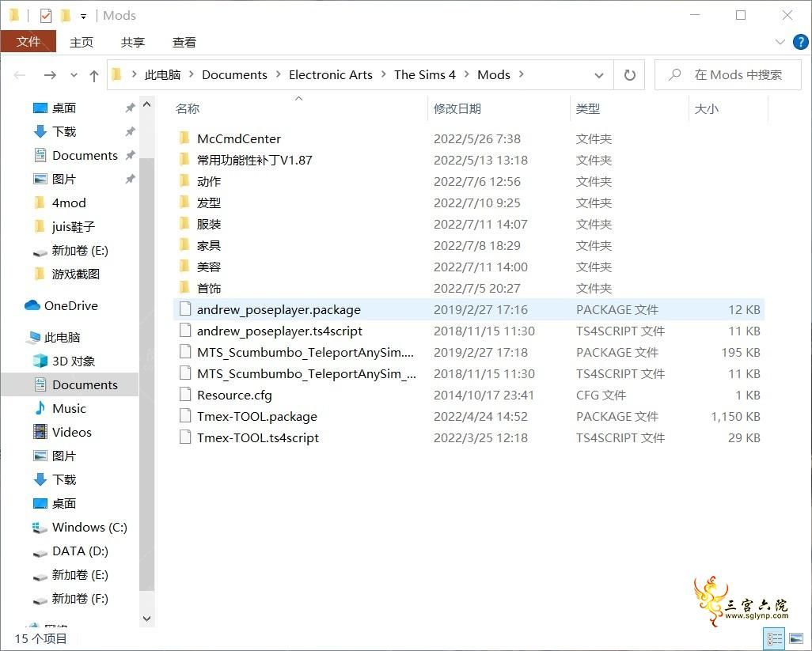Refresh the Mods folder view

(629, 75)
